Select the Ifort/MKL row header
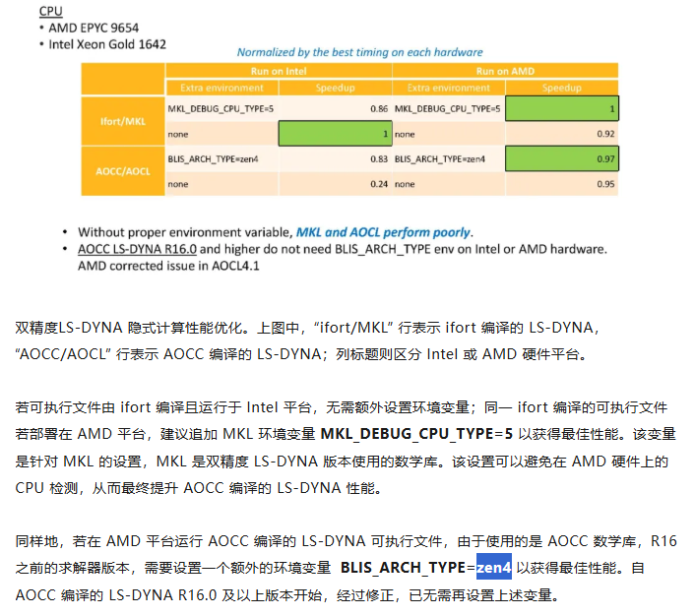The width and height of the screenshot is (695, 616). pos(123,121)
